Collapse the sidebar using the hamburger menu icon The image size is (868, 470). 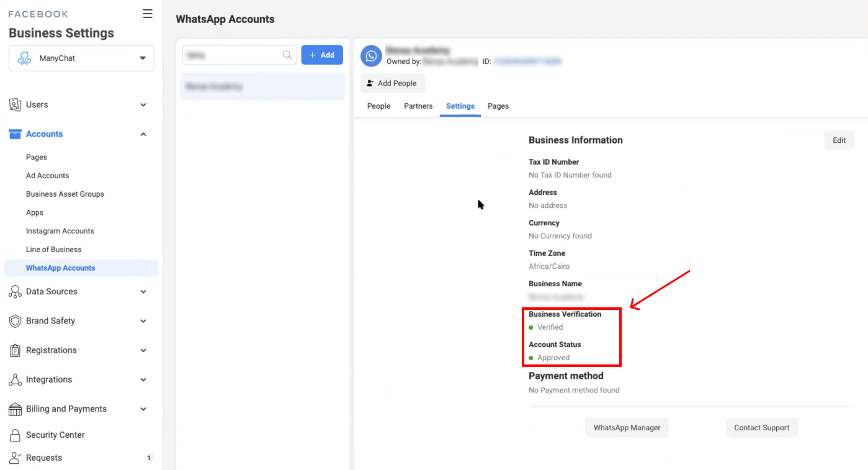click(148, 14)
